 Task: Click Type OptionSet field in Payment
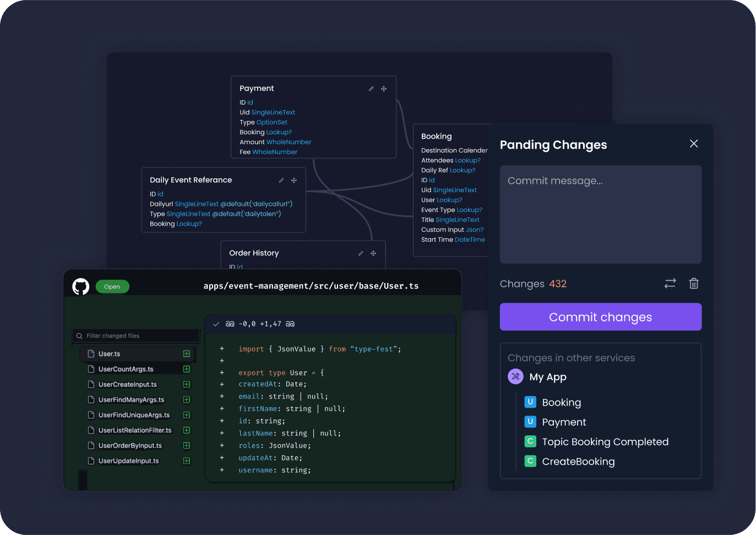tap(263, 122)
